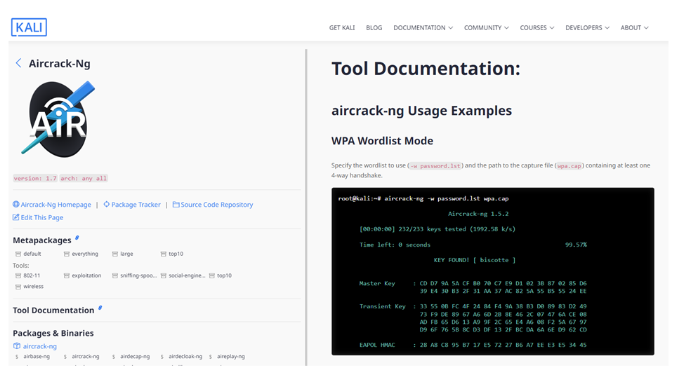Click the package icon beside exploitation
The width and height of the screenshot is (679, 366).
[67, 275]
